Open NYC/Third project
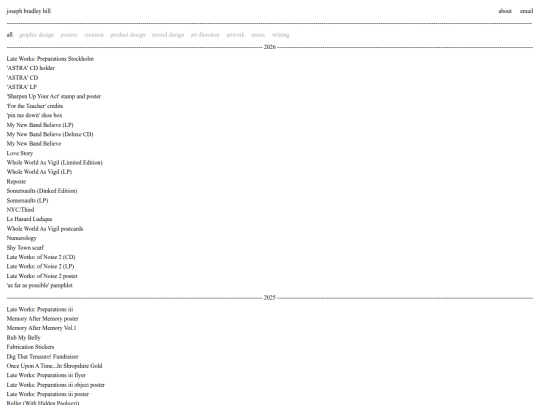540x405 pixels. (x=20, y=210)
